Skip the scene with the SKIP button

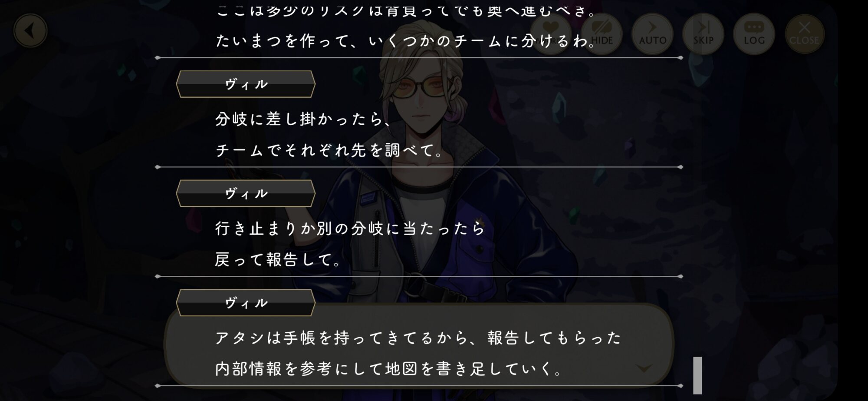[x=703, y=33]
